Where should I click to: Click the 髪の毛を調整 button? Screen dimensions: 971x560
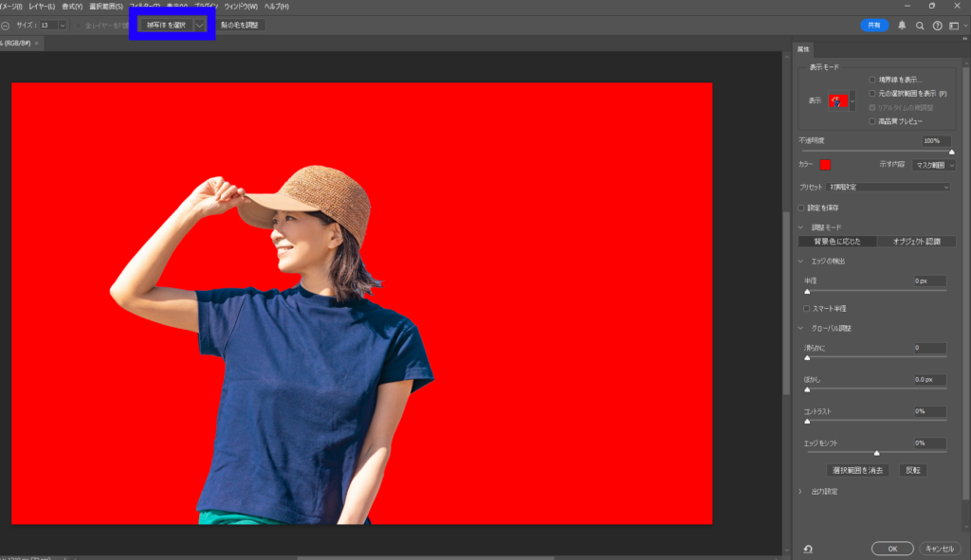[x=242, y=25]
